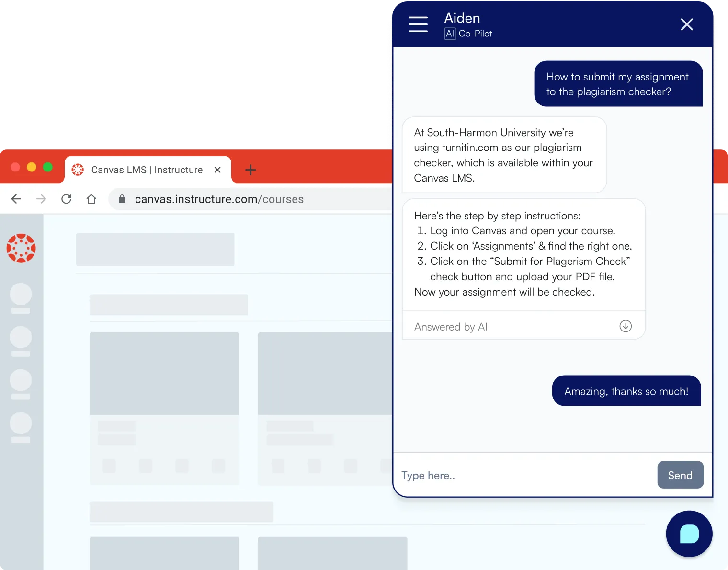Navigate back using the browser arrow

click(x=16, y=199)
